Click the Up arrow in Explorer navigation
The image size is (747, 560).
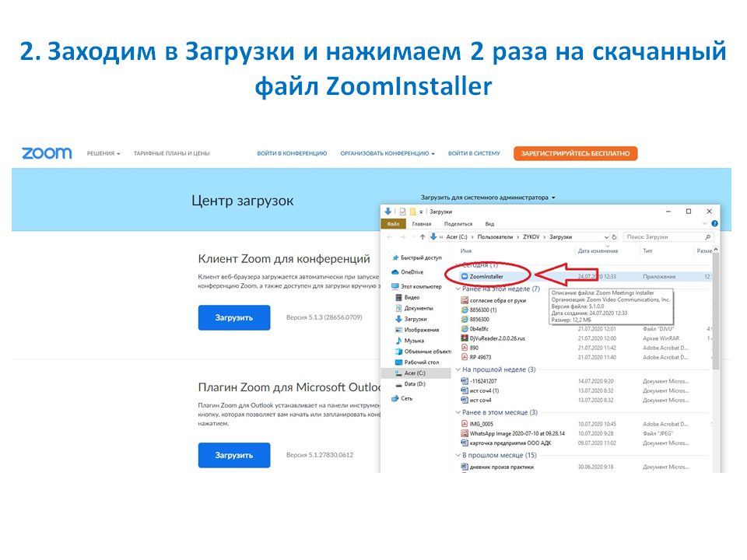(x=423, y=236)
